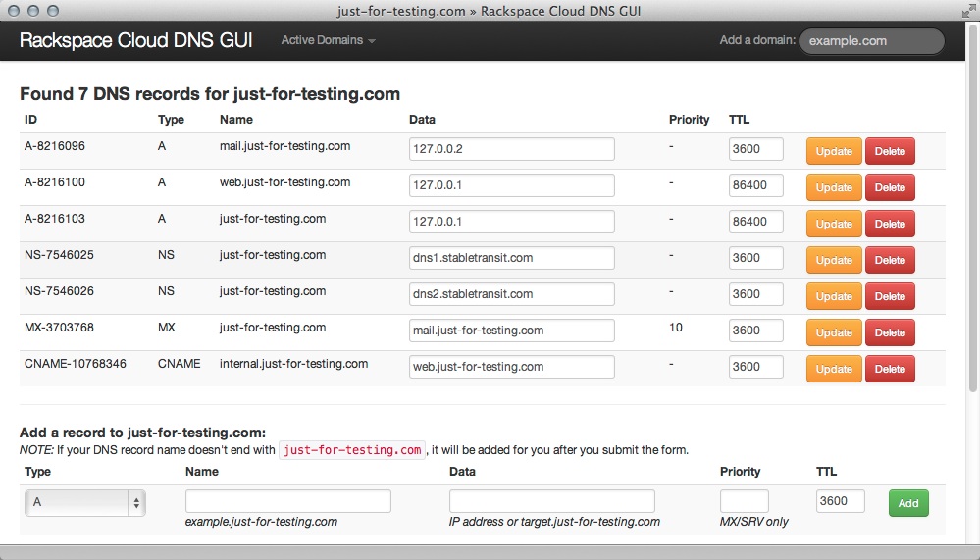Click the red just-for-testing.com code text

click(352, 450)
